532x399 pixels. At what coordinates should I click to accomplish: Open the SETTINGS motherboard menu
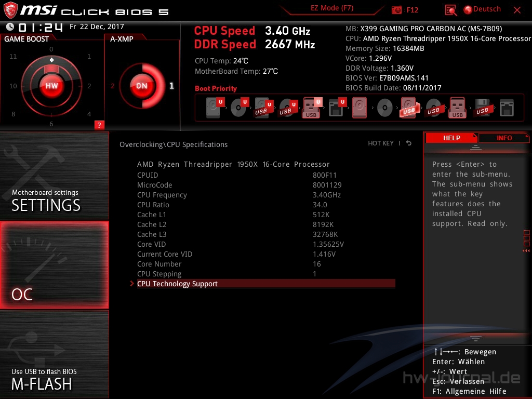pos(54,176)
